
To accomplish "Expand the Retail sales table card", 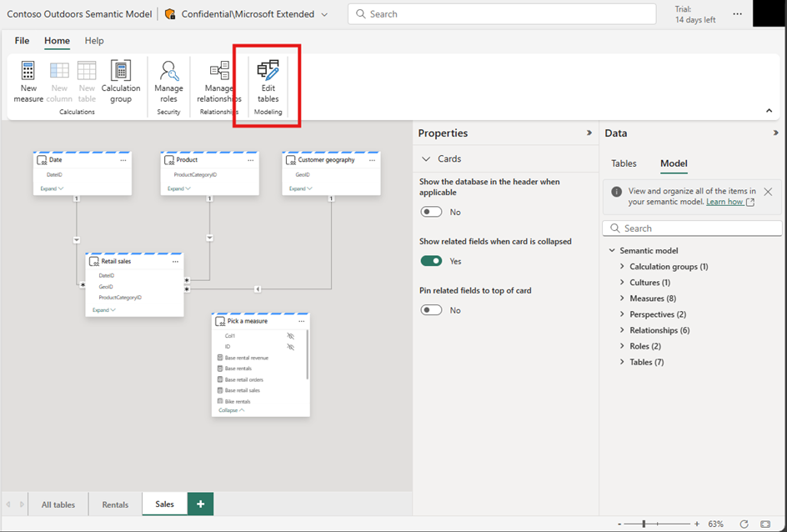I will point(104,310).
